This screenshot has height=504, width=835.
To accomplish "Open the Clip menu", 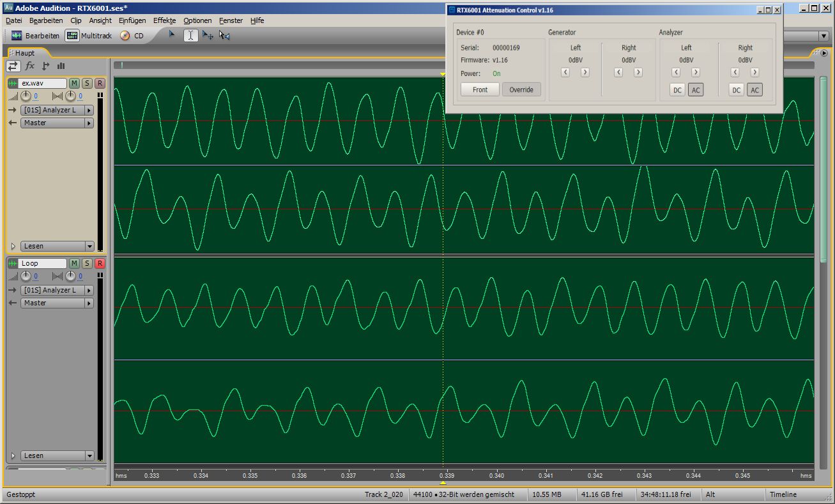I will 76,20.
